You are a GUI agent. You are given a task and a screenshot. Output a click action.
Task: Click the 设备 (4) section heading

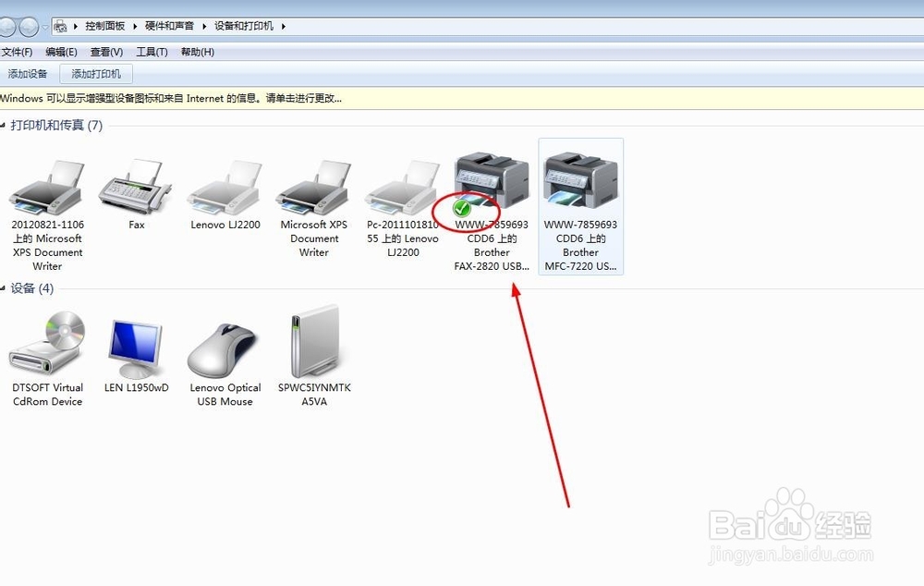tap(31, 288)
